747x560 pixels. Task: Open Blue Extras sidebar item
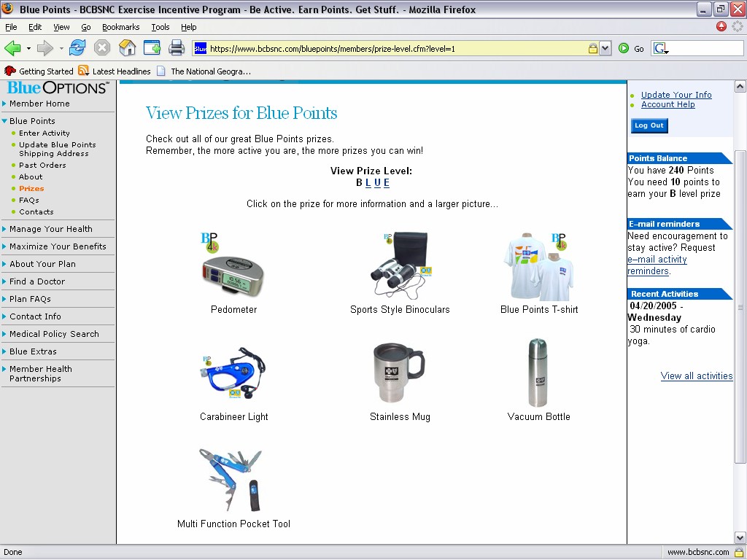tap(33, 351)
